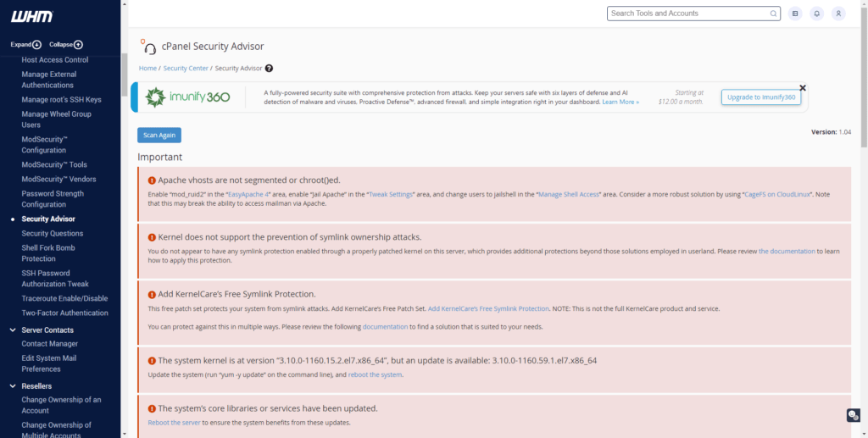Click the cPanel Security Advisor headset icon

point(148,47)
